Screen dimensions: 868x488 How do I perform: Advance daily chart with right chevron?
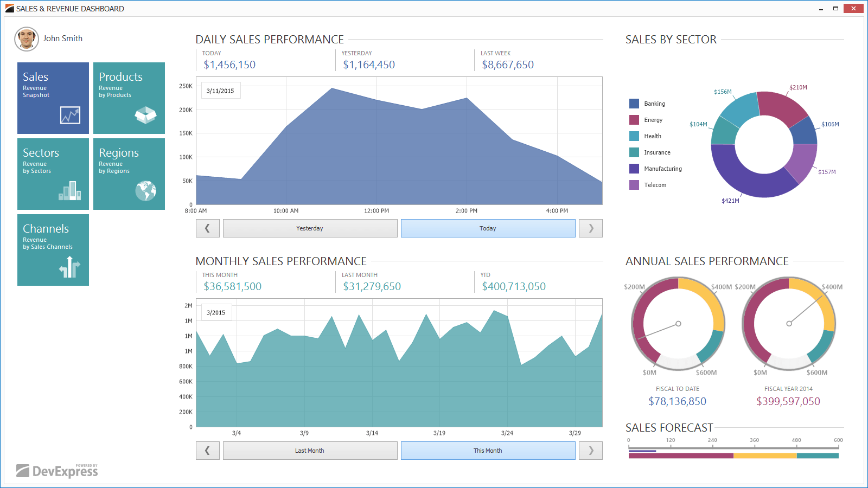pos(591,228)
